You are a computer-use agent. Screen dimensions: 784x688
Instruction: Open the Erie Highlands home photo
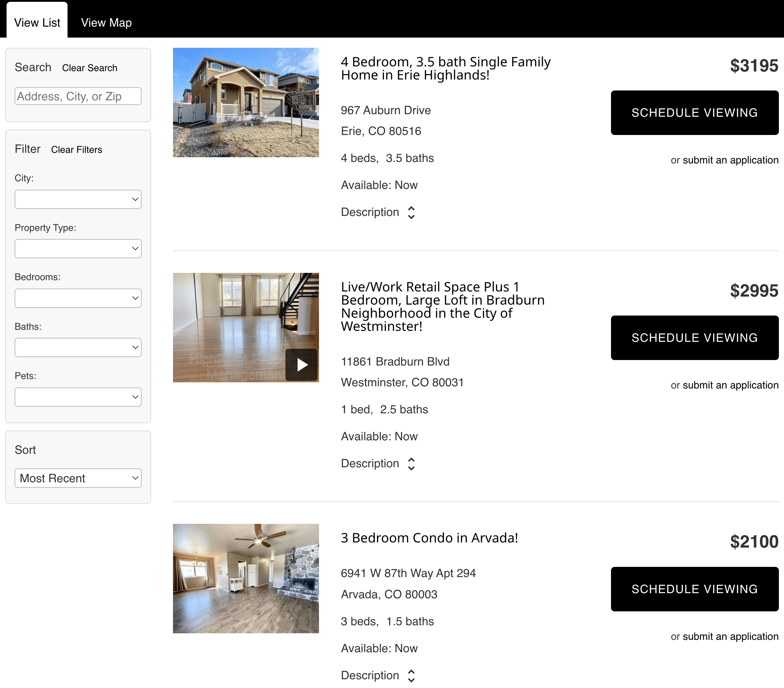click(246, 103)
